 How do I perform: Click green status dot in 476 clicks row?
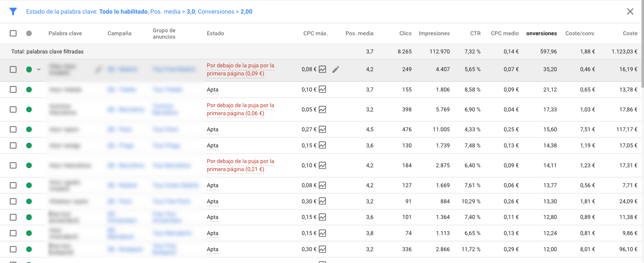pyautogui.click(x=29, y=129)
